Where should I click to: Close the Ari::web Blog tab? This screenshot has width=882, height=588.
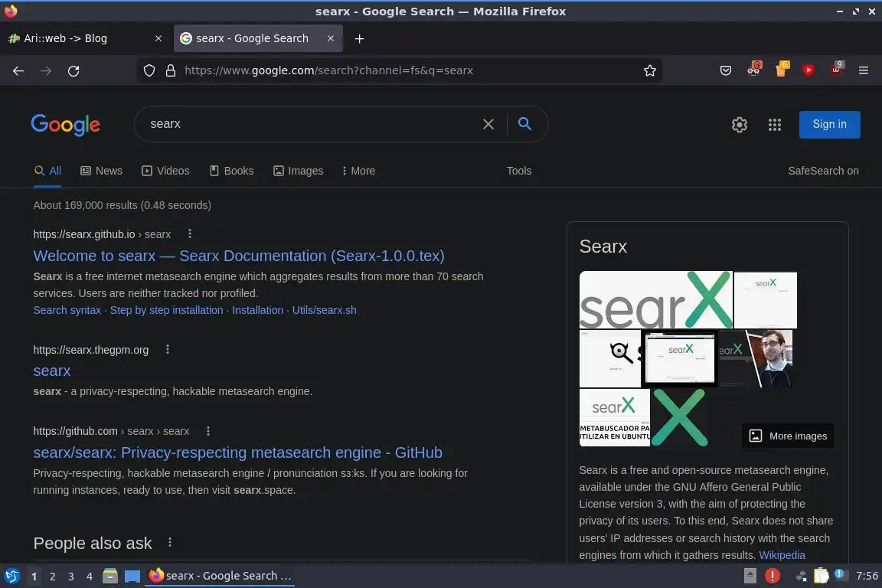[x=158, y=38]
